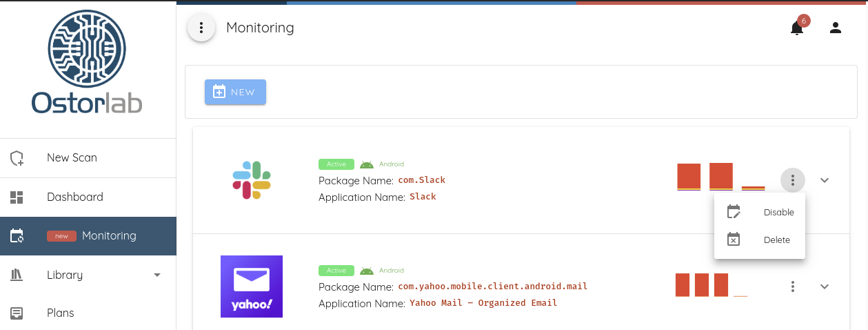This screenshot has height=330, width=868.
Task: Open the three-dot options for Slack
Action: coord(793,180)
